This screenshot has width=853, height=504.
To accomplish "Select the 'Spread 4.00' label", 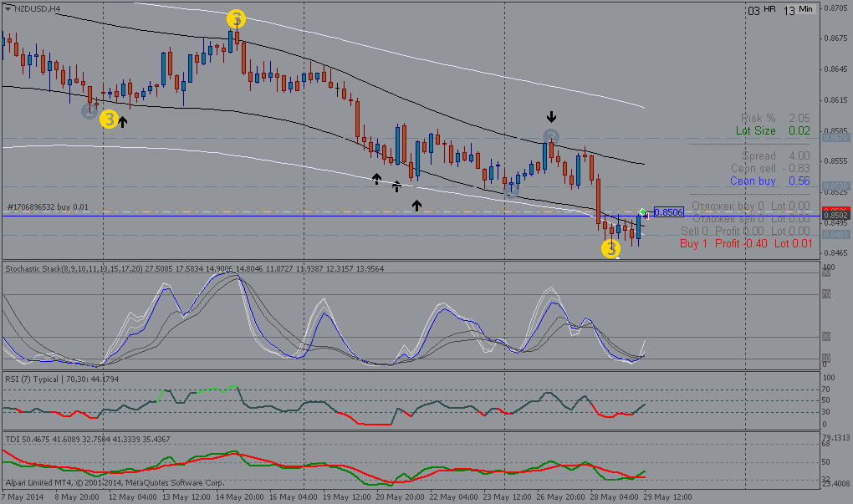I will click(776, 156).
